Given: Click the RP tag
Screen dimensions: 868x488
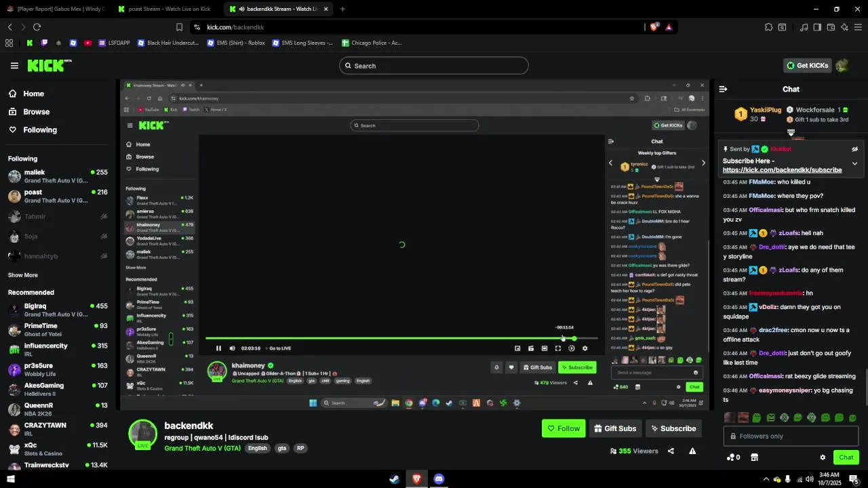Looking at the screenshot, I should pos(300,448).
